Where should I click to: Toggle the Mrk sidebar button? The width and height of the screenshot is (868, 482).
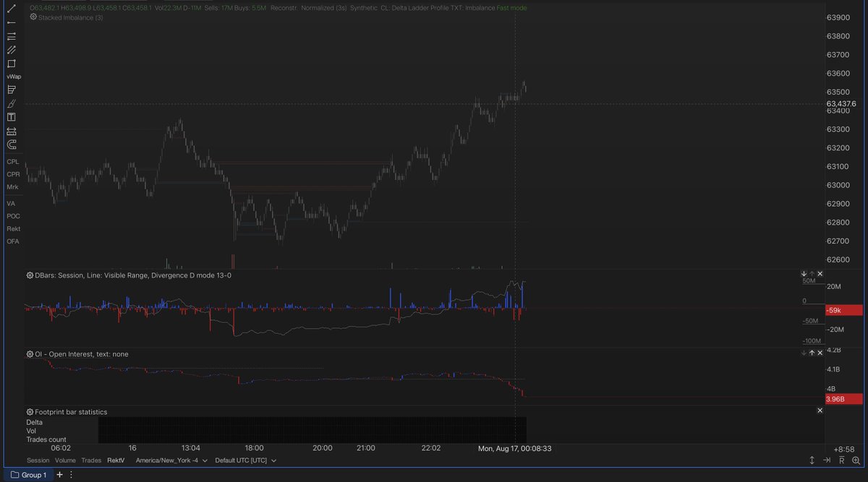12,187
